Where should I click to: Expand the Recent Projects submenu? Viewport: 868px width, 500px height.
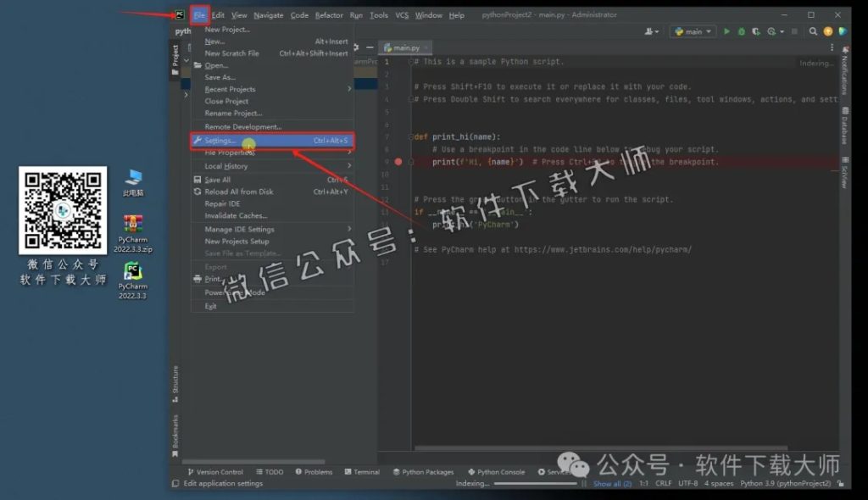click(229, 89)
